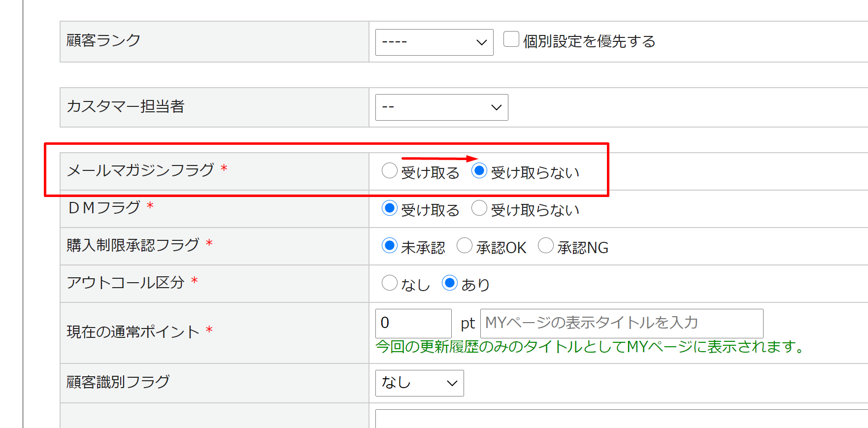This screenshot has height=428, width=868.
Task: Set アウトコール区分 to なし
Action: pyautogui.click(x=390, y=283)
